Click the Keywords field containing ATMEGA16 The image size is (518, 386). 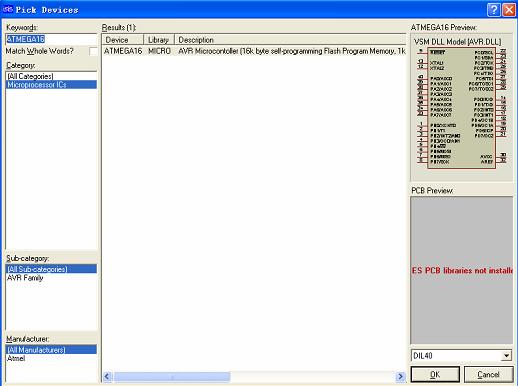click(51, 39)
